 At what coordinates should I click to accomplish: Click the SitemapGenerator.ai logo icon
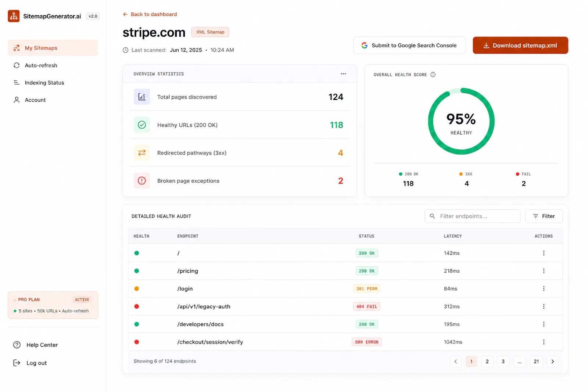pos(14,16)
